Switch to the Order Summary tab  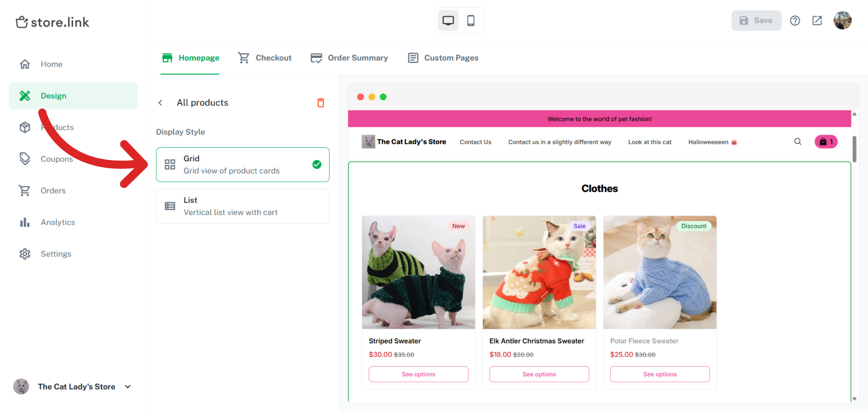tap(349, 58)
